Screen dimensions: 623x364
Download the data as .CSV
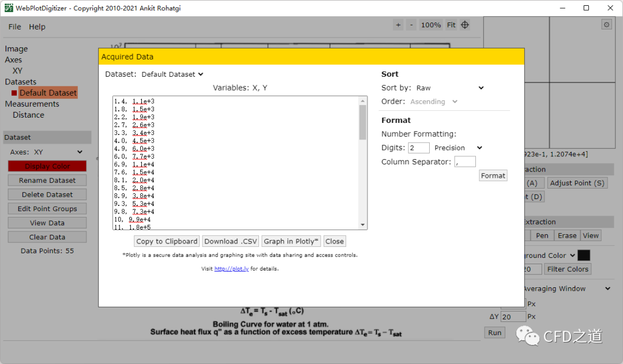(x=230, y=241)
